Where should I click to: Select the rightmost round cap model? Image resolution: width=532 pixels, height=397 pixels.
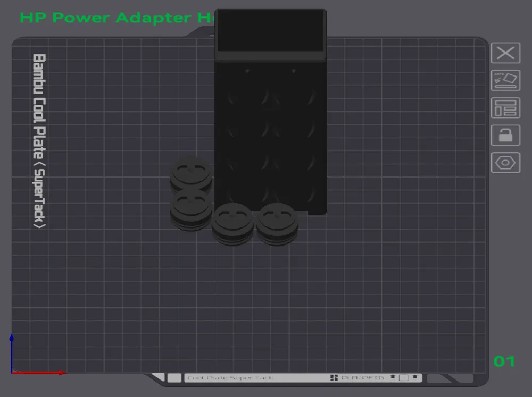[277, 224]
